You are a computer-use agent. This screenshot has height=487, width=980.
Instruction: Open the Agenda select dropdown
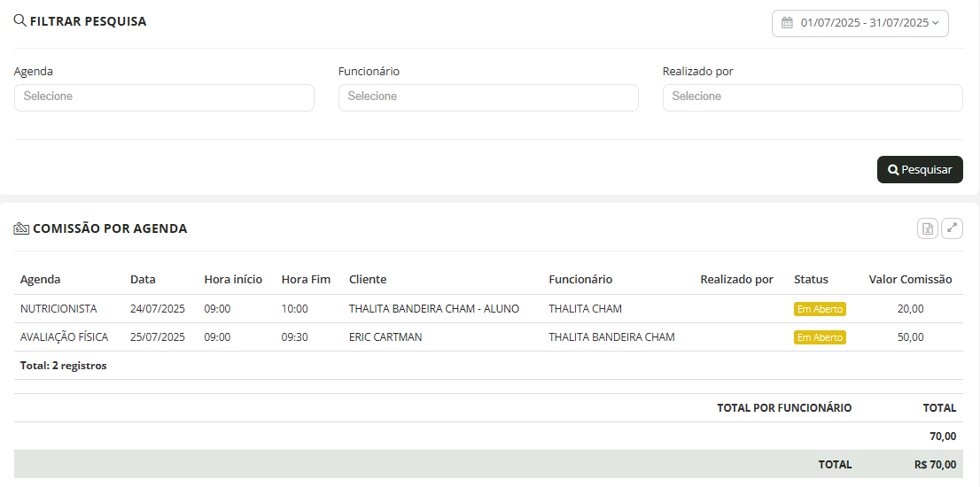tap(164, 97)
